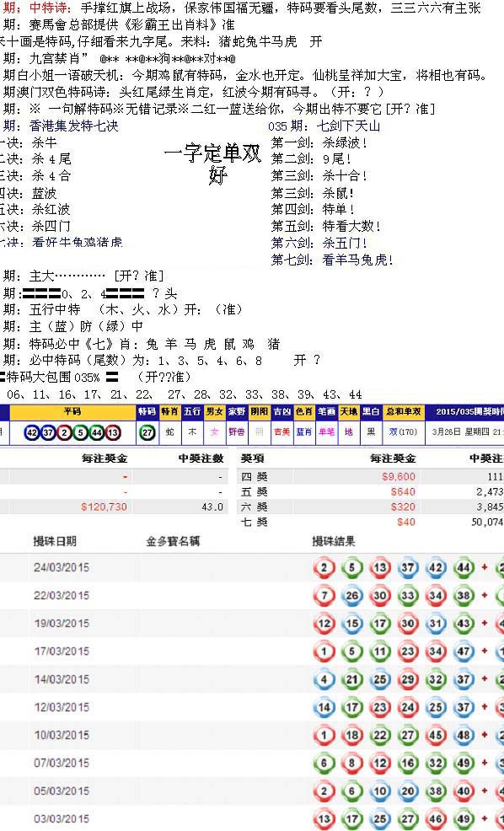Click red ball 46 in 03/03/2015 draw
This screenshot has height=831, width=504.
point(435,819)
